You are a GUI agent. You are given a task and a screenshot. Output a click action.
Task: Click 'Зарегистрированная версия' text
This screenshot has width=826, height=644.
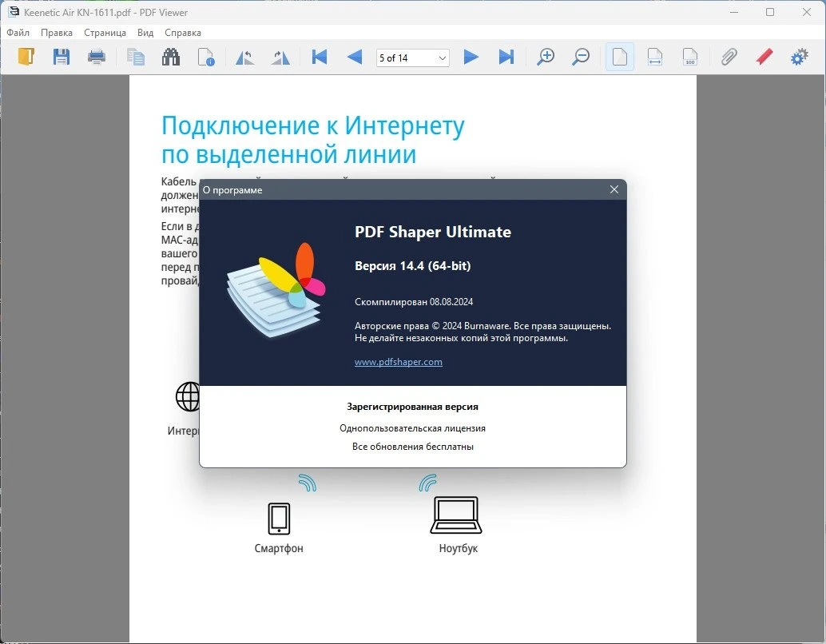412,407
